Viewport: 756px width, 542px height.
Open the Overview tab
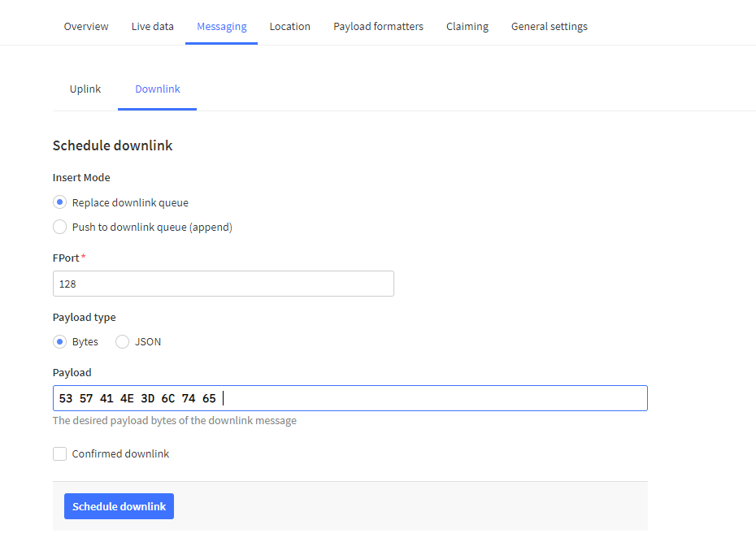point(86,26)
